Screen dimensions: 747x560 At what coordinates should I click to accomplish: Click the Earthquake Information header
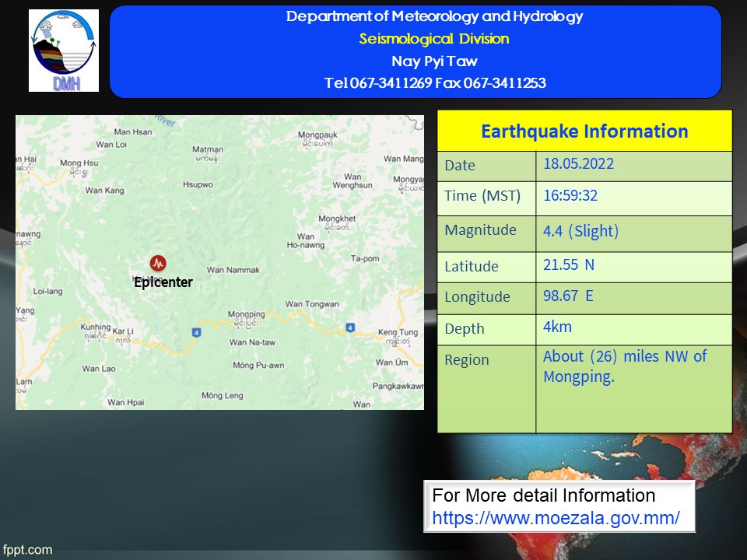pyautogui.click(x=584, y=131)
